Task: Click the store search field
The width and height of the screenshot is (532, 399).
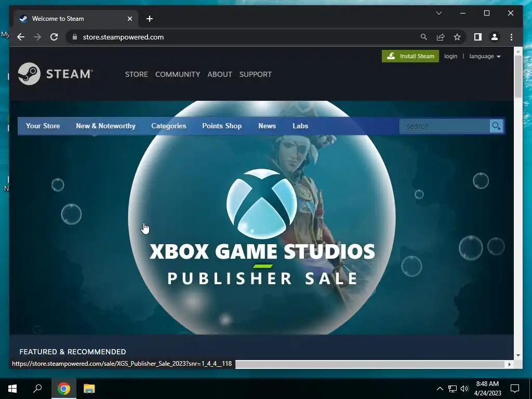Action: click(445, 126)
